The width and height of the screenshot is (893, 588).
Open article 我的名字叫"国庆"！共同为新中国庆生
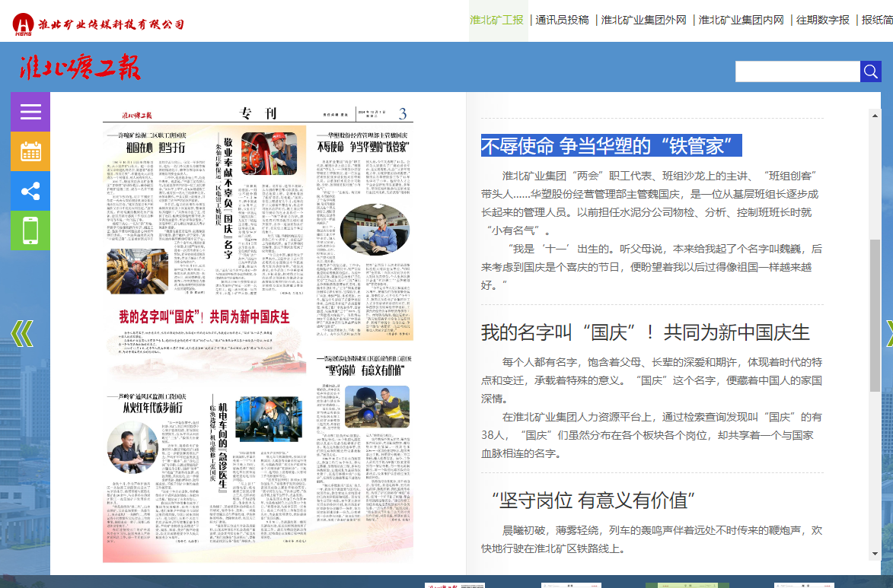(645, 332)
